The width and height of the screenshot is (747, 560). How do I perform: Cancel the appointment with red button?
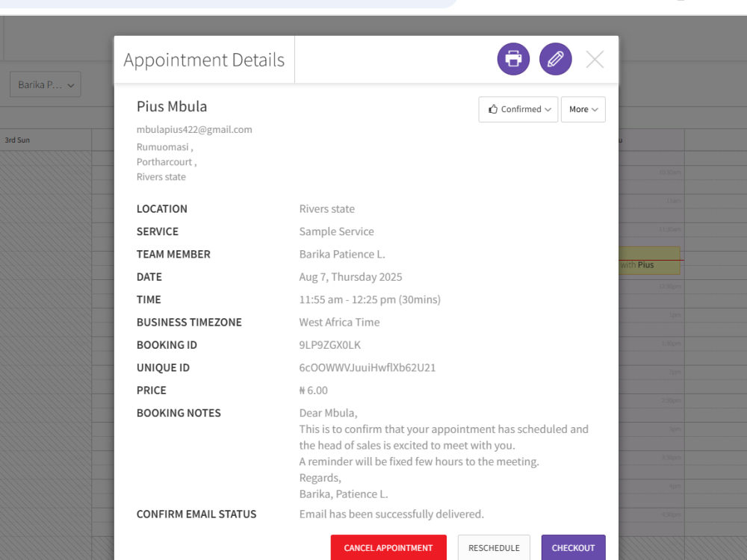[x=388, y=547]
